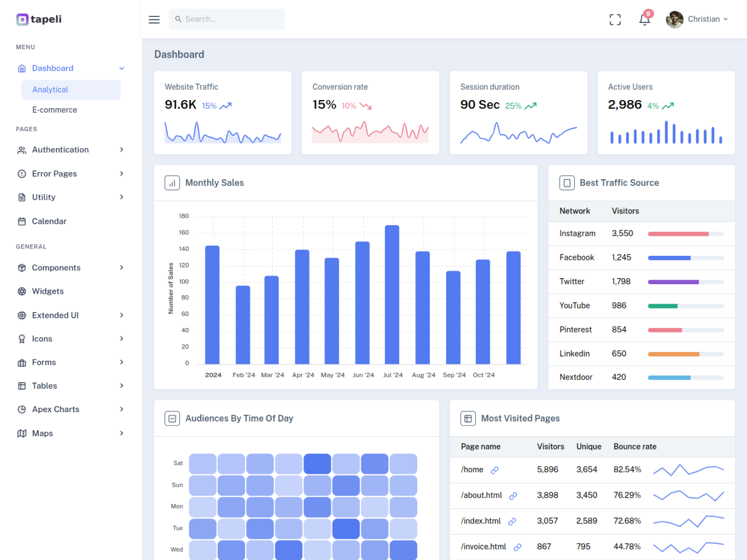Open the Christian user profile dropdown

(697, 19)
